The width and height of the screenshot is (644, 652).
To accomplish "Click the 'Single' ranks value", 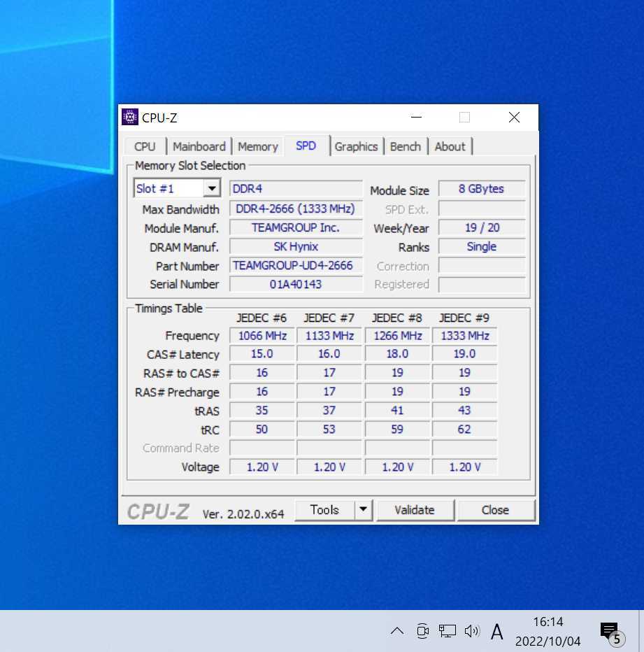I will [x=482, y=246].
